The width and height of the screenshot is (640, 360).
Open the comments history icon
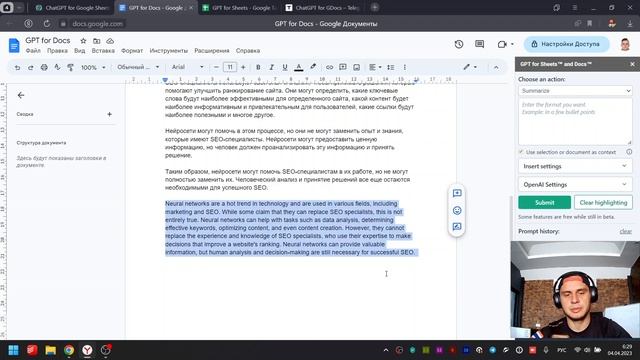pyautogui.click(x=480, y=44)
